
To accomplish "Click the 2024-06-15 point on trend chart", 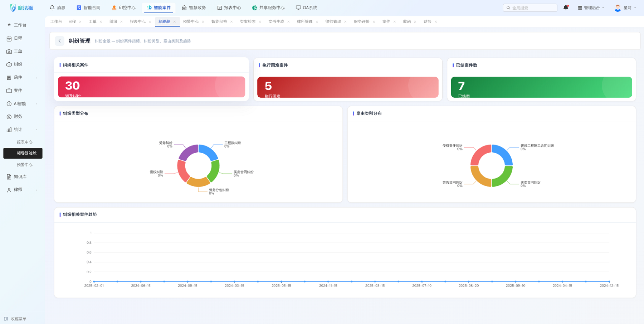I will tap(141, 281).
